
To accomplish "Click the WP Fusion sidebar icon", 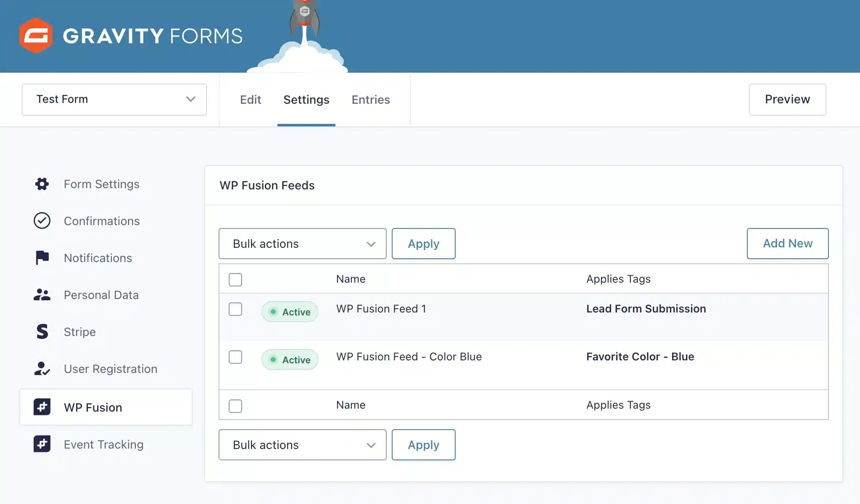I will tap(41, 407).
